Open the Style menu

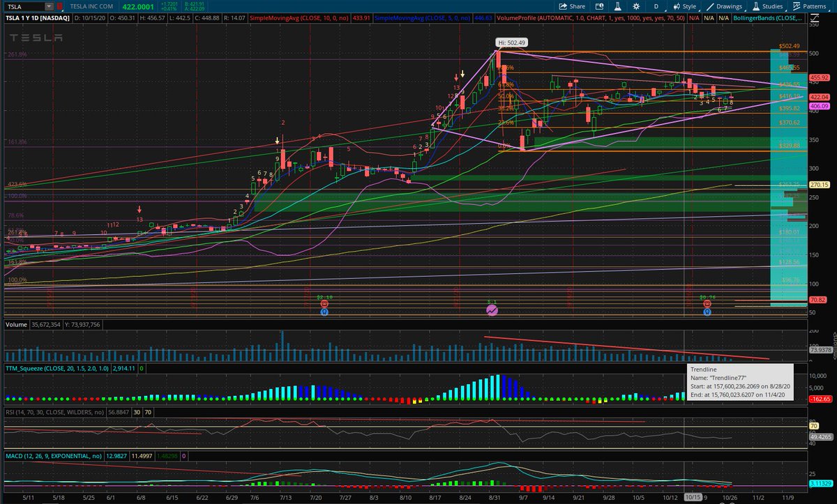tap(686, 6)
